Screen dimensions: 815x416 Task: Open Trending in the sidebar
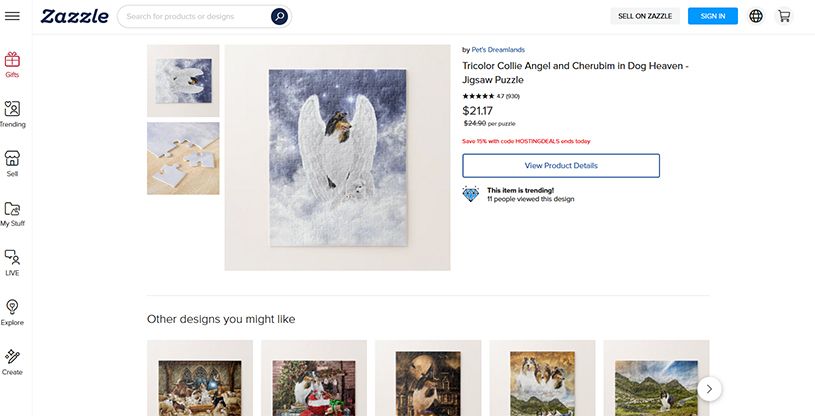tap(12, 114)
